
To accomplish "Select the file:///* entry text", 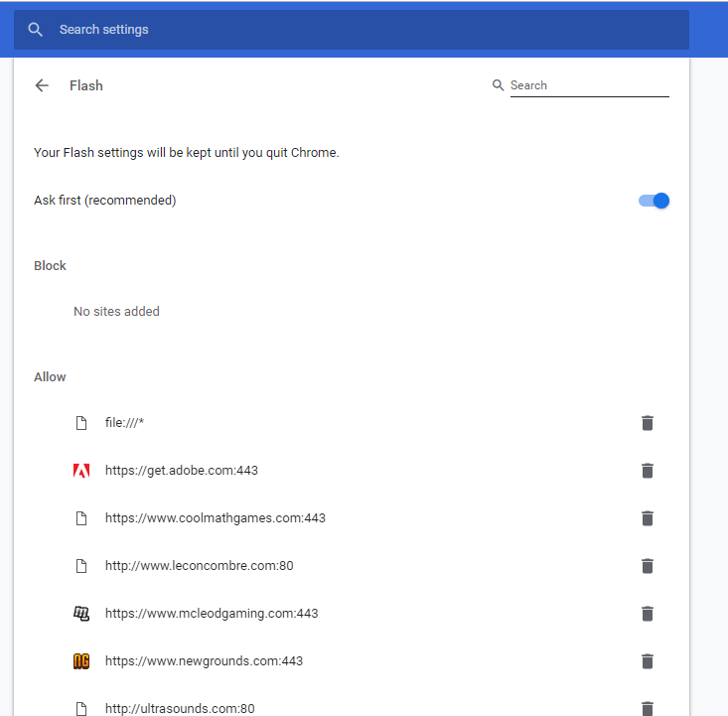I will coord(124,422).
